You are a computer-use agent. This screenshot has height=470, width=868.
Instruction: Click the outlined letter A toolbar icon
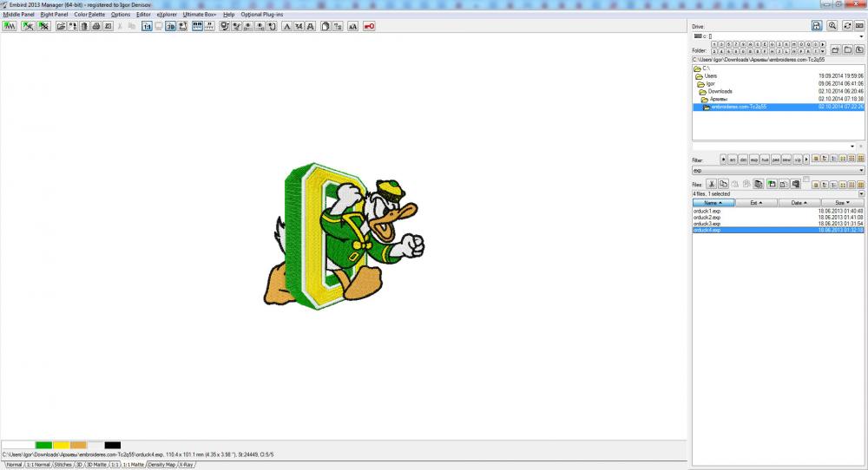(311, 26)
